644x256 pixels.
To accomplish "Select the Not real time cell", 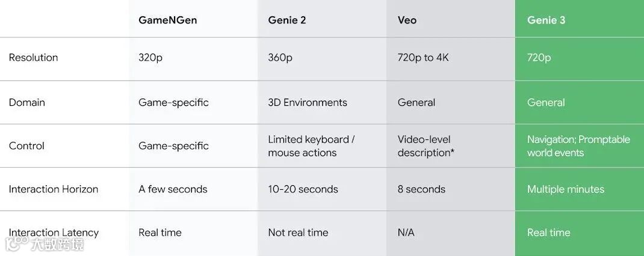I will pos(298,233).
